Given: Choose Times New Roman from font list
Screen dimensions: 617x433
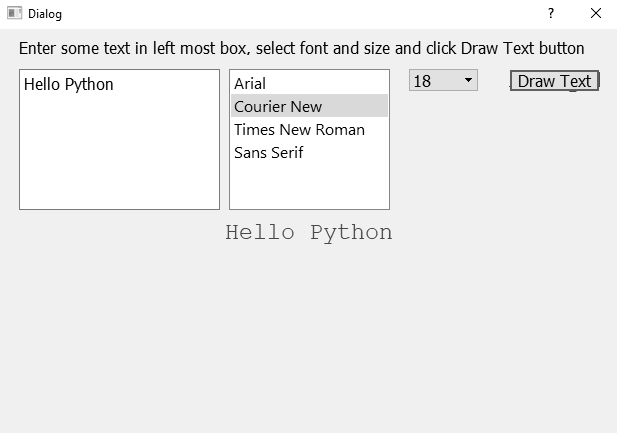Looking at the screenshot, I should coord(309,130).
